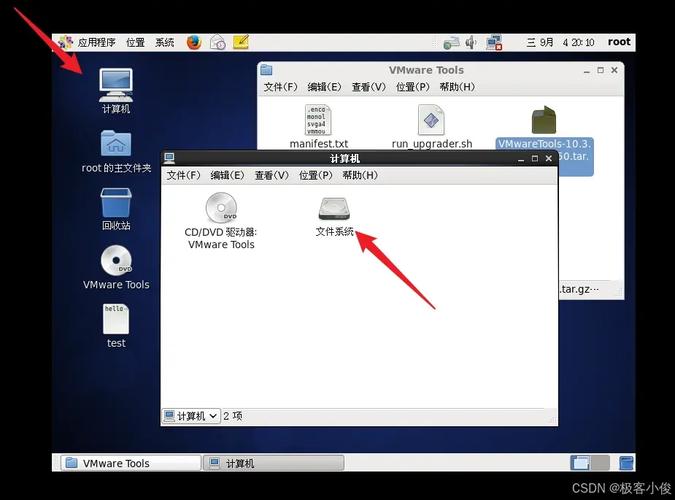This screenshot has height=500, width=675.
Task: Click the network connection tray icon
Action: (x=494, y=43)
